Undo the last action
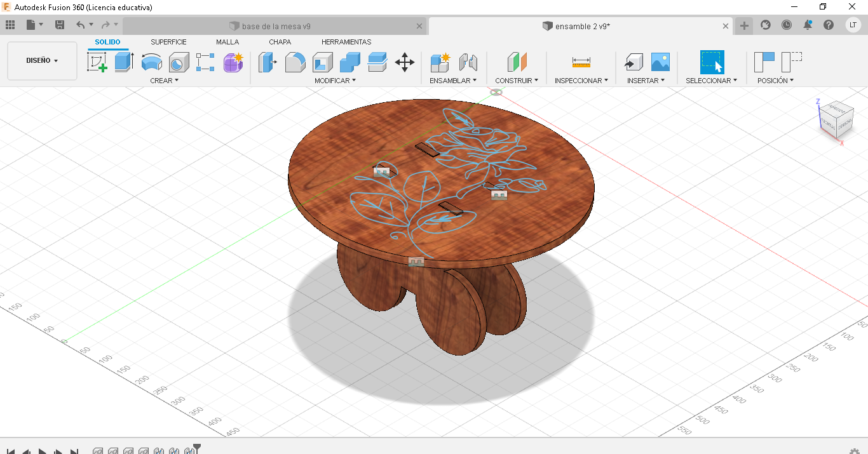This screenshot has height=454, width=868. coord(80,25)
